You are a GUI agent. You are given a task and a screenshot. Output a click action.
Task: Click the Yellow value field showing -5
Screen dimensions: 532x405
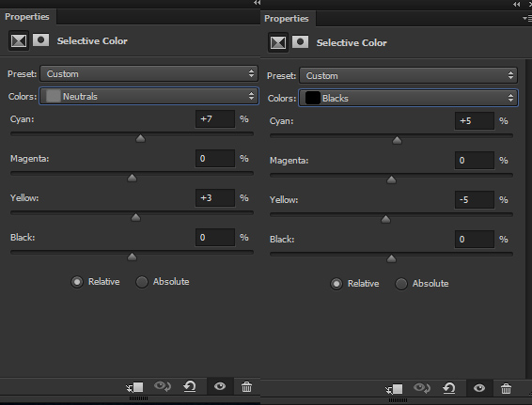[475, 199]
